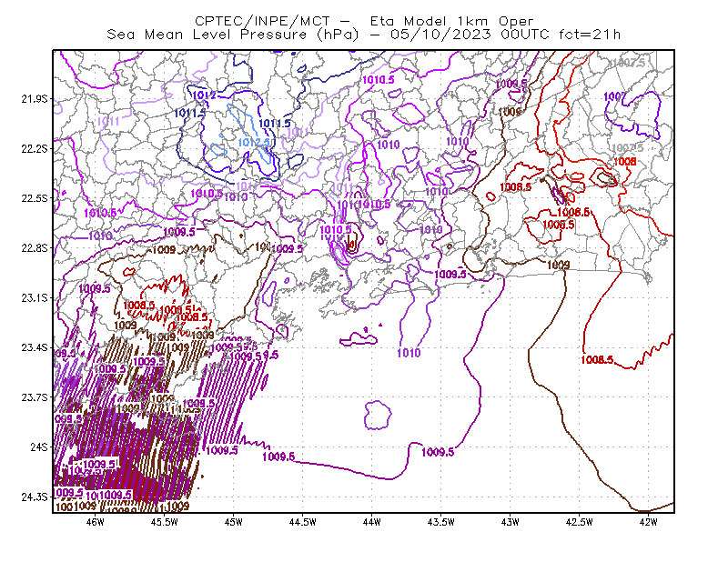
Task: Click the light blue 1012.5 contour label
Action: pyautogui.click(x=254, y=143)
